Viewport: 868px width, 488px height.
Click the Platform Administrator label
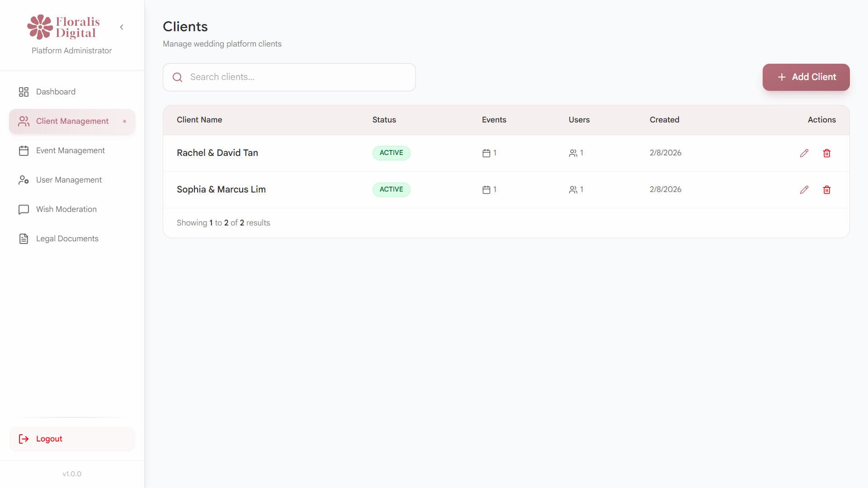pyautogui.click(x=72, y=51)
